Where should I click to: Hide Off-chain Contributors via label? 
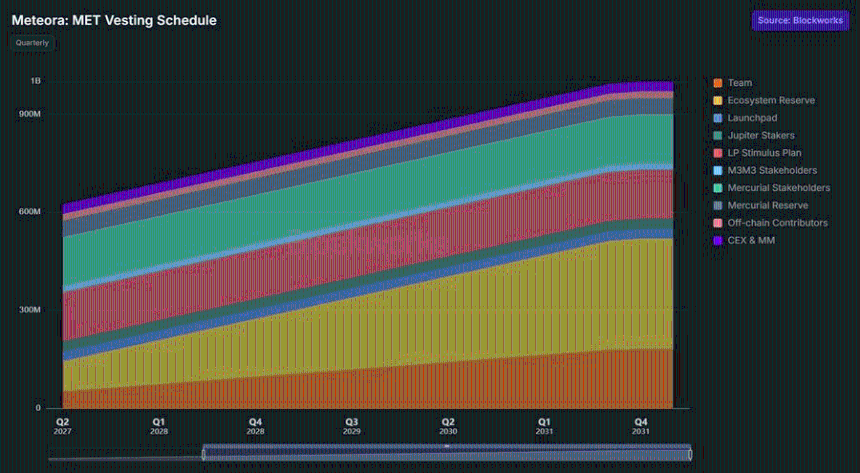(x=778, y=223)
